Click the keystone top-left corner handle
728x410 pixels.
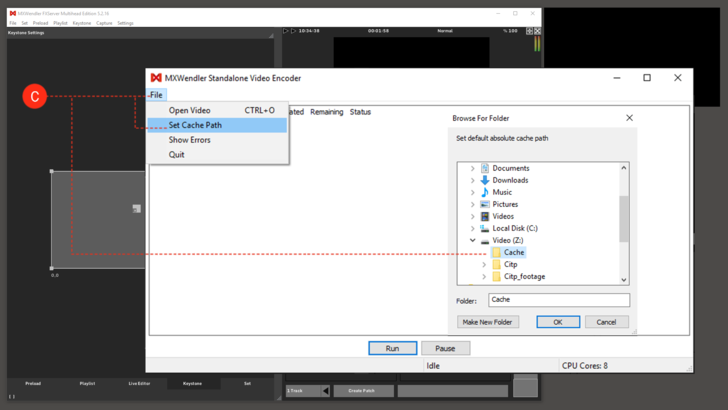click(52, 171)
